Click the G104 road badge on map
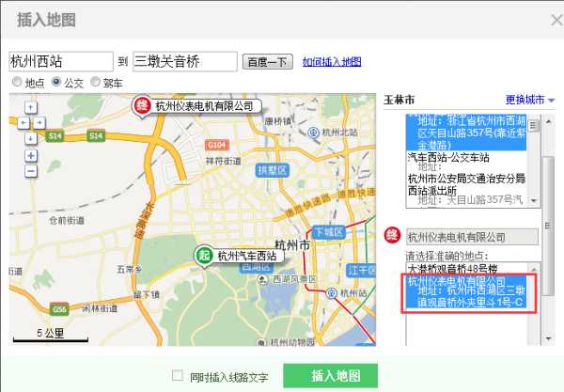Image resolution: width=564 pixels, height=392 pixels. (217, 145)
